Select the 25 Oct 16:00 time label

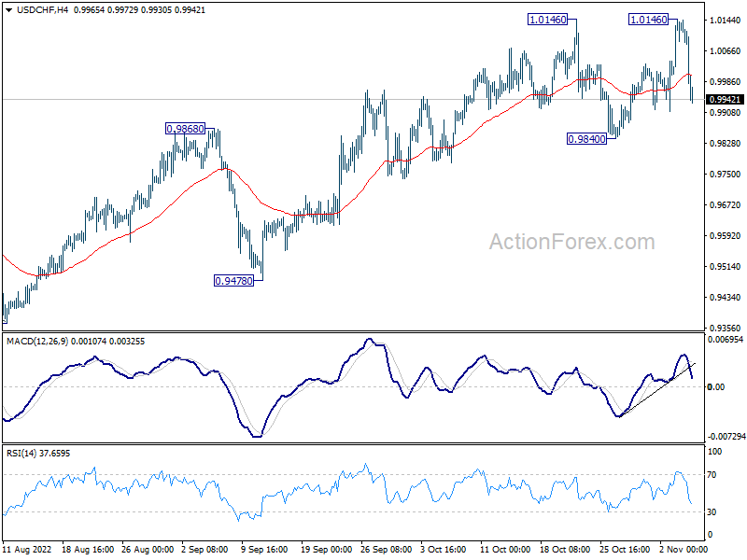[625, 550]
